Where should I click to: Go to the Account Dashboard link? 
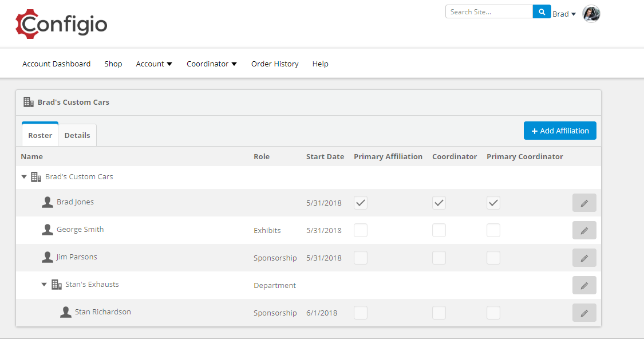56,64
